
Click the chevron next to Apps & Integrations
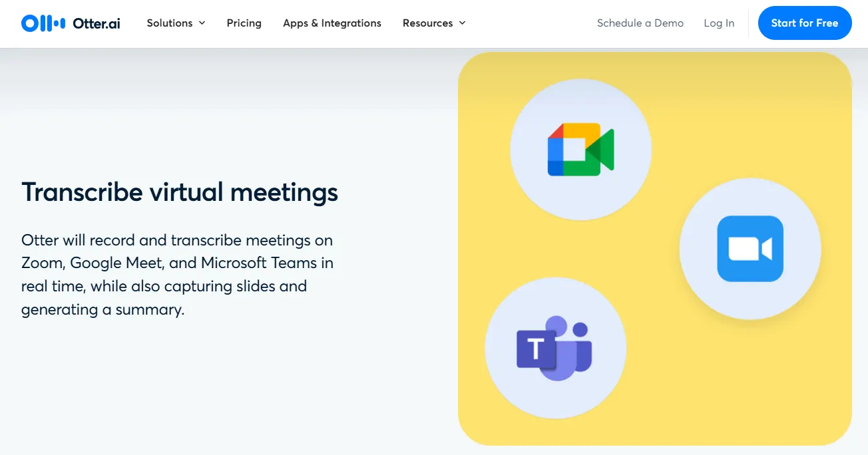[x=389, y=23]
